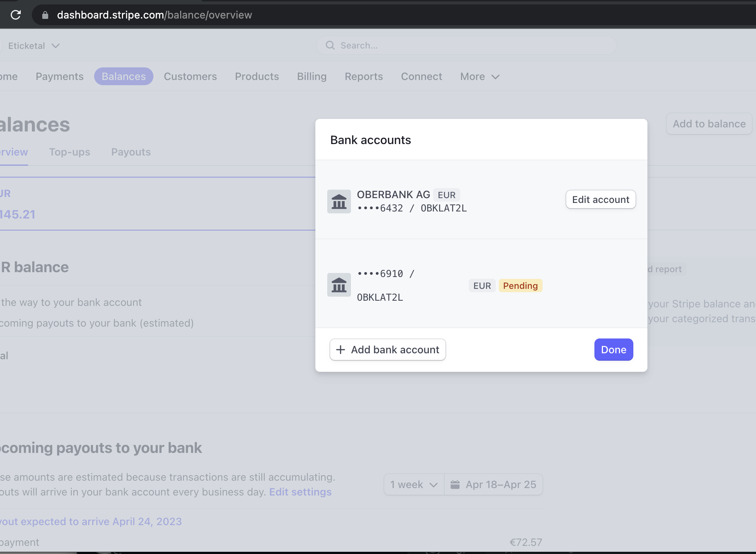This screenshot has height=554, width=756.
Task: Open the Billing section
Action: pyautogui.click(x=312, y=76)
